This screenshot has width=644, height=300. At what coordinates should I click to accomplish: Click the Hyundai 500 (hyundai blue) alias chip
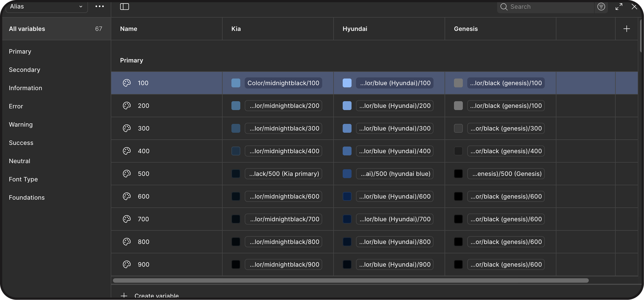(395, 173)
